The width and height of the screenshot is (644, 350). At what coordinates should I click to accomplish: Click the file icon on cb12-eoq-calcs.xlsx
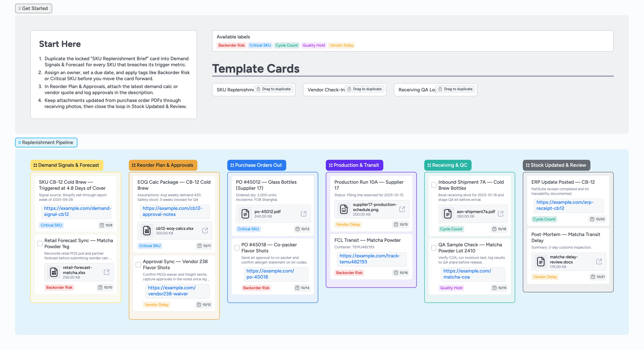(147, 230)
